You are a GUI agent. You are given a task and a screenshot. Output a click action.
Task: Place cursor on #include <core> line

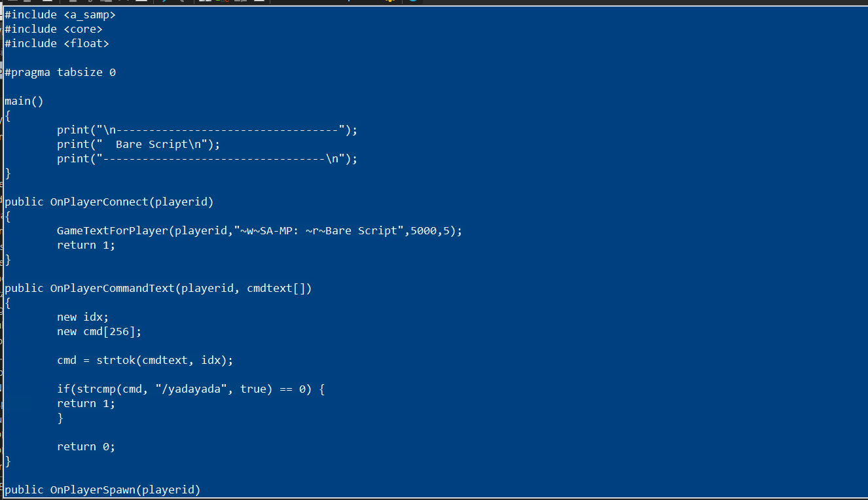[x=53, y=29]
